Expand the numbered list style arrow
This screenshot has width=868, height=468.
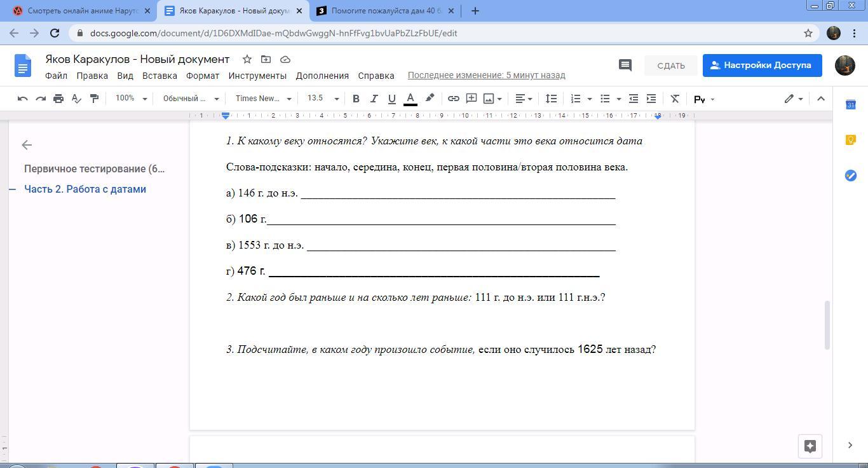click(590, 99)
